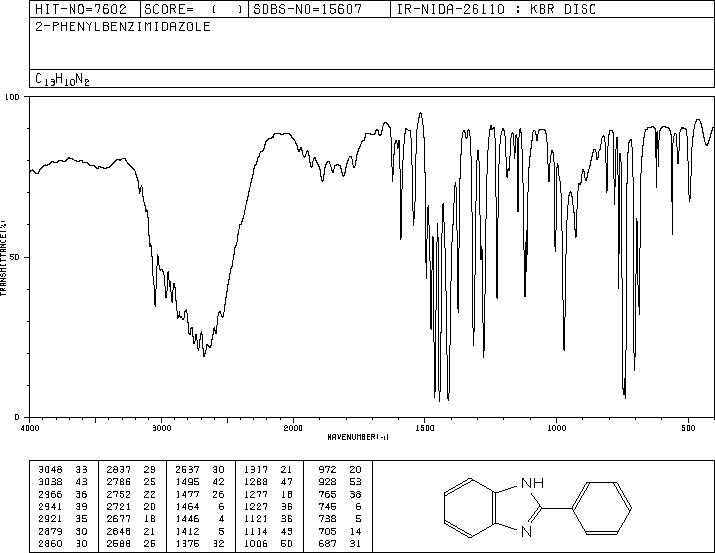Image resolution: width=715 pixels, height=553 pixels.
Task: Click peak table entry 1277
Action: click(x=256, y=494)
